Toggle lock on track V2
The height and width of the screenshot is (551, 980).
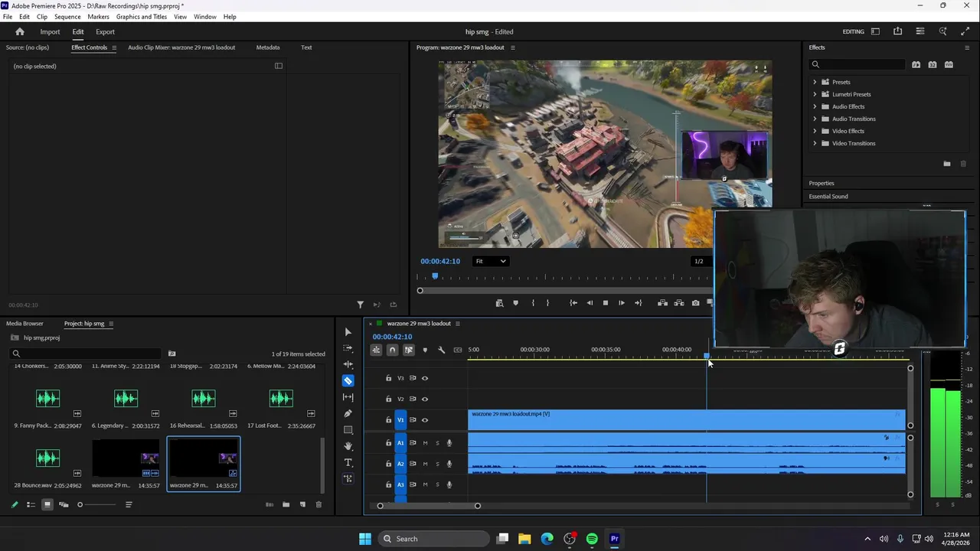click(388, 399)
